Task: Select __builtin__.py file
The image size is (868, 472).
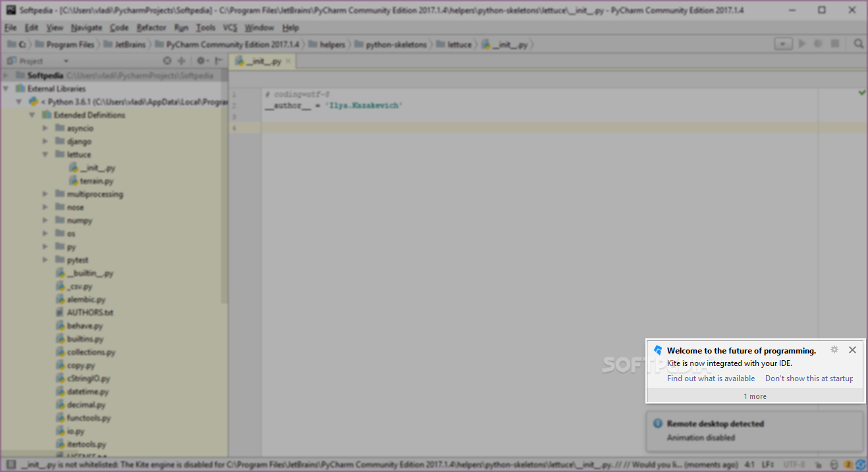Action: (85, 273)
